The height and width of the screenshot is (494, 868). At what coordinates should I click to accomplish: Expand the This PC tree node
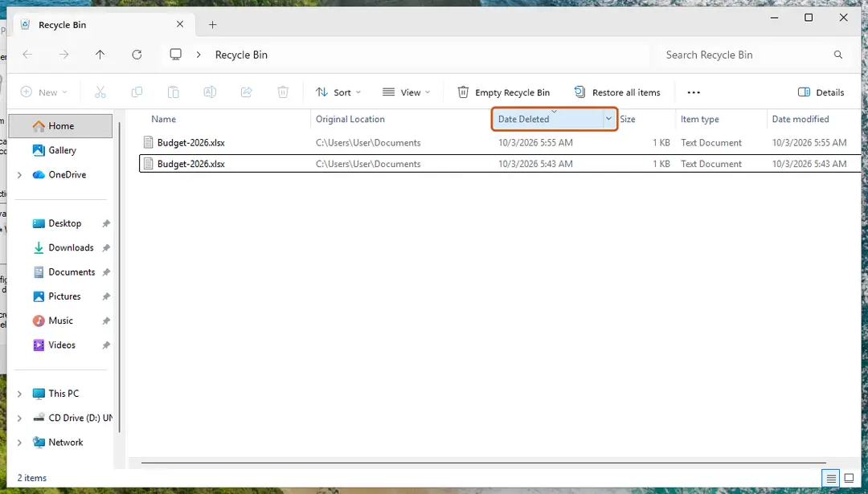(19, 394)
